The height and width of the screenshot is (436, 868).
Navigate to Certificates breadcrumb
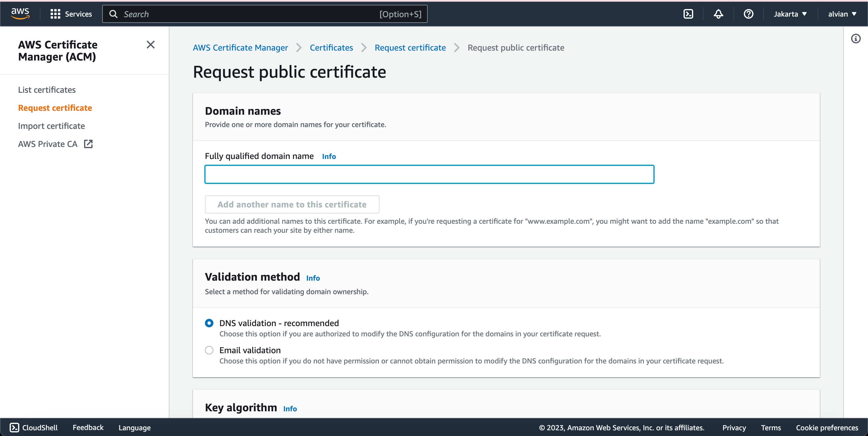pos(331,48)
